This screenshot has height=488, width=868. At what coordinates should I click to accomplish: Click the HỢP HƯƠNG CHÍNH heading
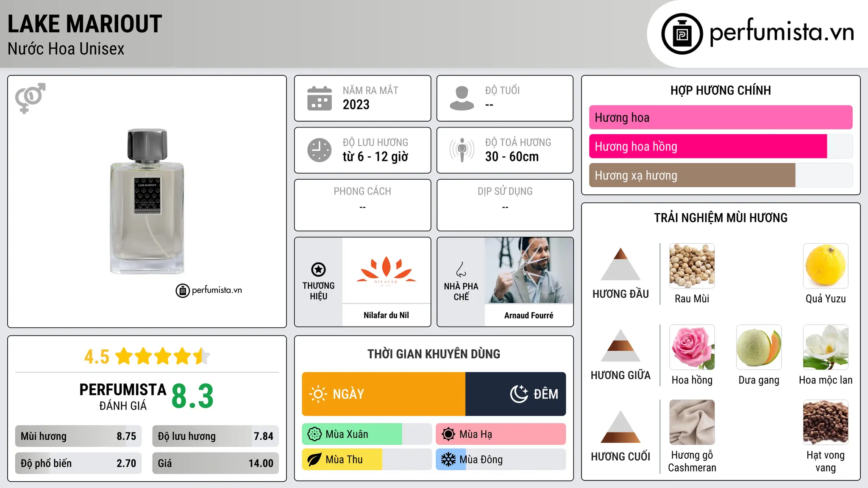tap(721, 90)
